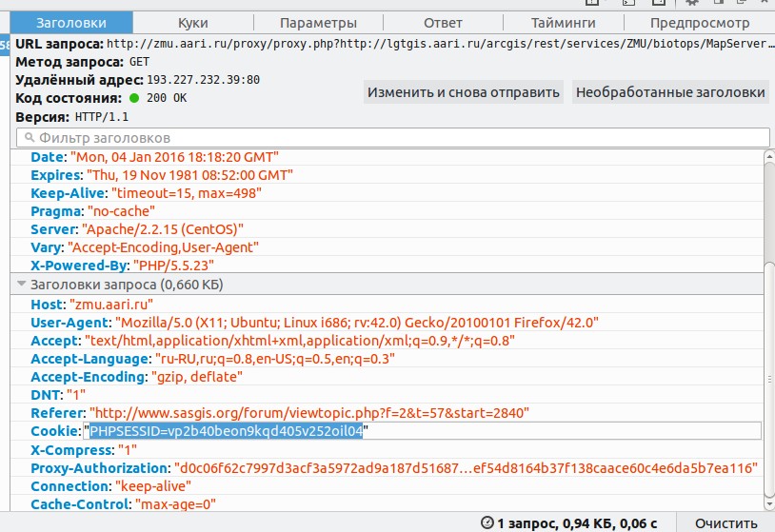Click 'Изменить и снова отправить' button
Image resolution: width=775 pixels, height=532 pixels.
(464, 92)
